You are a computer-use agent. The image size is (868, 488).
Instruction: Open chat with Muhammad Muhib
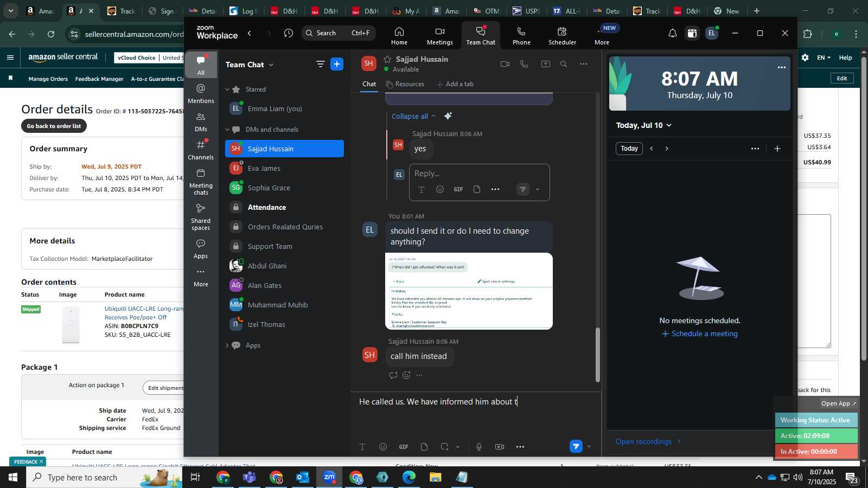[x=284, y=305]
